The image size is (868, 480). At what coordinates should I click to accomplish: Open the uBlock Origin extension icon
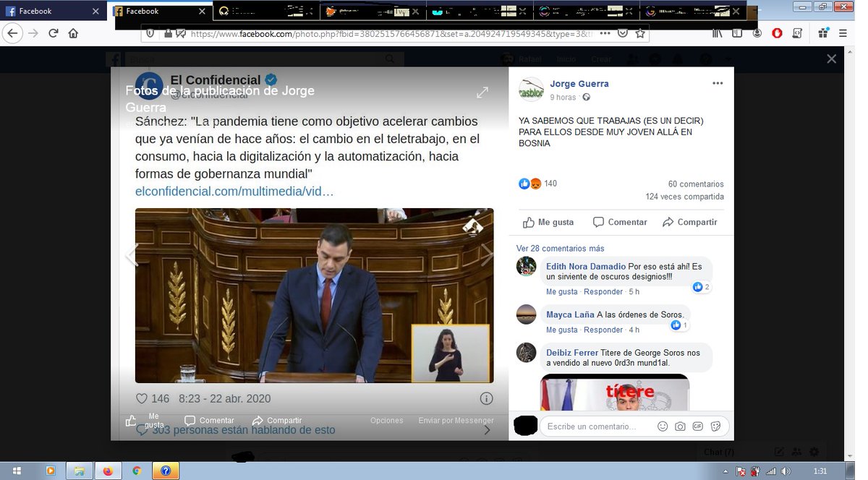[778, 33]
